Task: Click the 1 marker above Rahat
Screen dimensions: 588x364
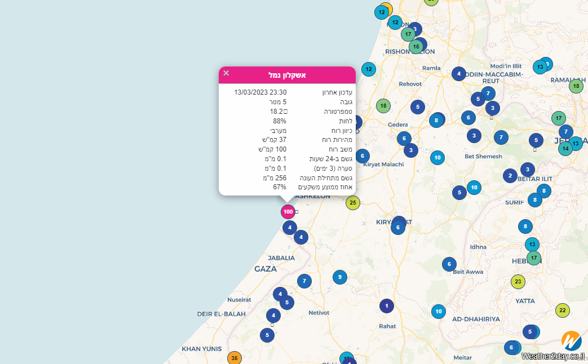Action: pyautogui.click(x=386, y=306)
